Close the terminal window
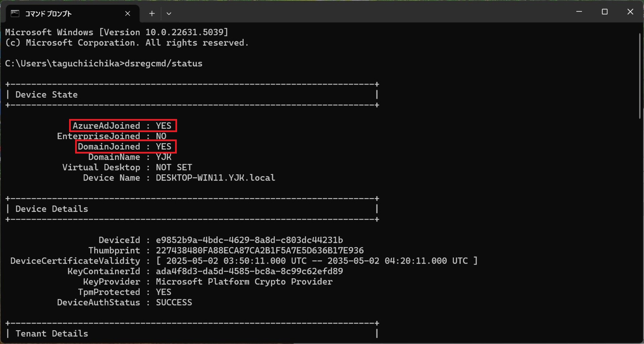The image size is (644, 344). tap(630, 12)
